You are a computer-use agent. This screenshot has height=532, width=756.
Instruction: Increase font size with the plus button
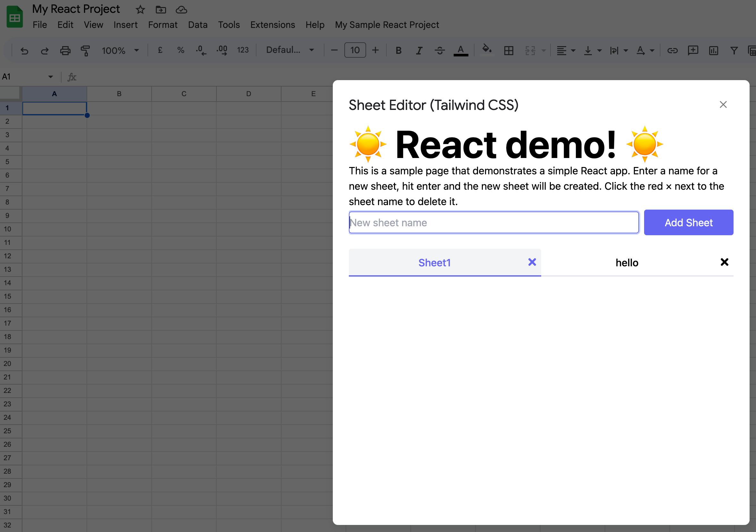tap(375, 50)
